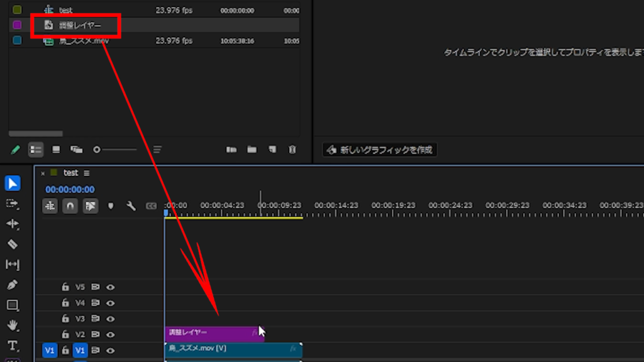Select the Pen tool in toolbar

click(x=13, y=285)
